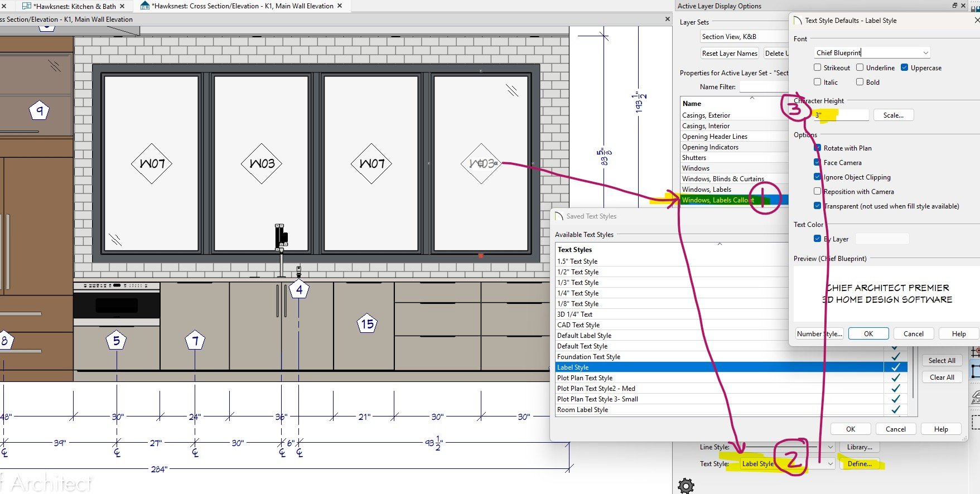Select the Cross Section/Elevation K1 tab

coord(242,6)
